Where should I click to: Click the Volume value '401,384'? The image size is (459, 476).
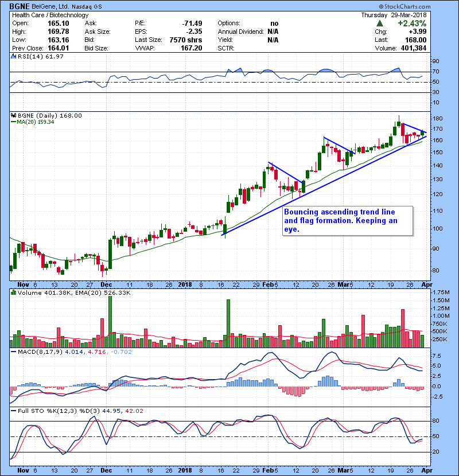coord(414,48)
